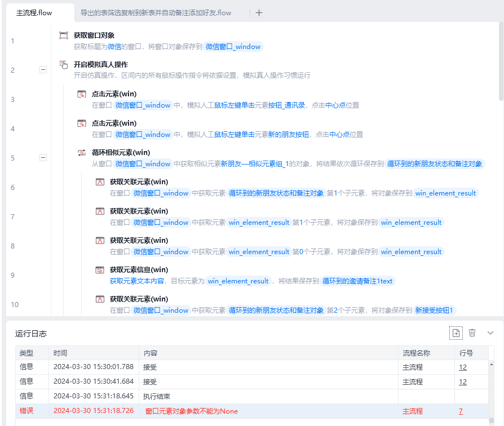
Task: Click the 点击元素(win) icon on line 3
Action: pyautogui.click(x=82, y=94)
